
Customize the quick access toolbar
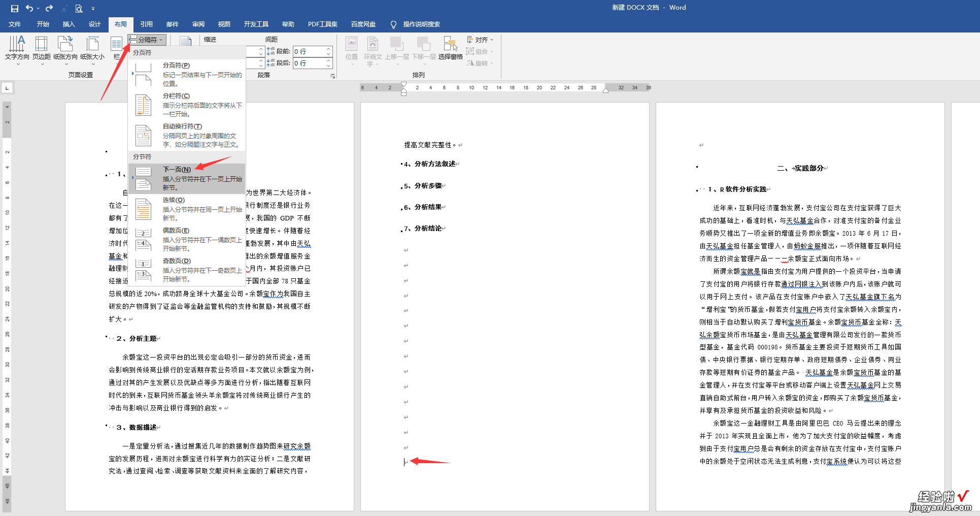(x=93, y=9)
